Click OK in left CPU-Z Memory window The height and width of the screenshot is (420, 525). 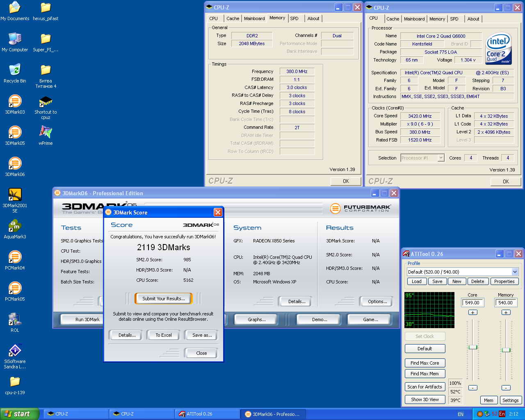tap(346, 181)
